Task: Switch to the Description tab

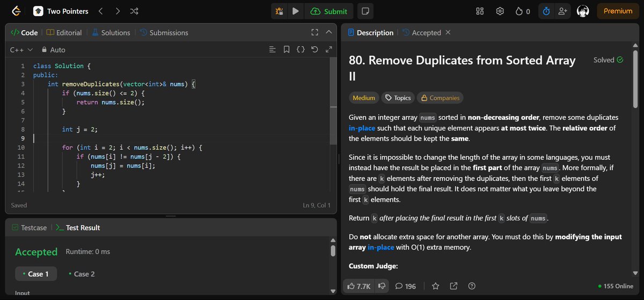Action: [370, 33]
